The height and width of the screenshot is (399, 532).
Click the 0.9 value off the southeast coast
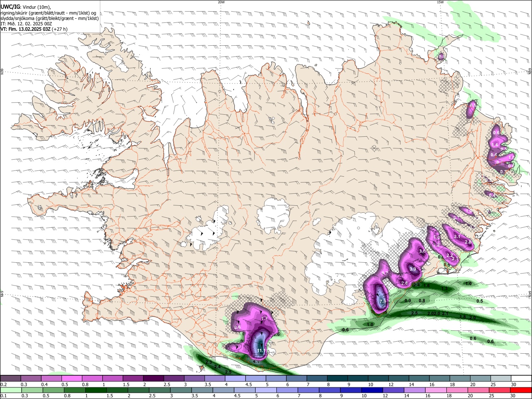point(408,300)
